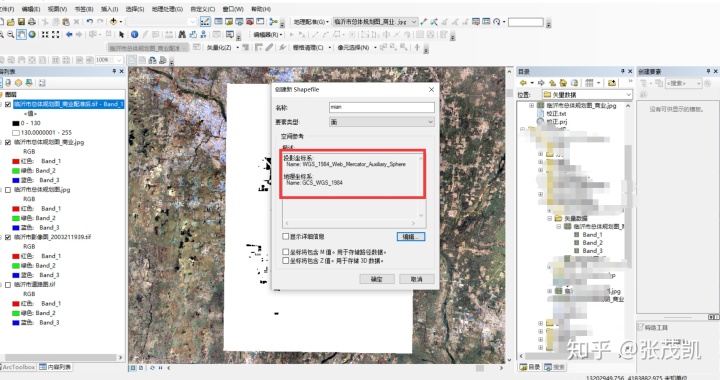Click Catalog panel up one level icon
The image size is (720, 380).
552,83
